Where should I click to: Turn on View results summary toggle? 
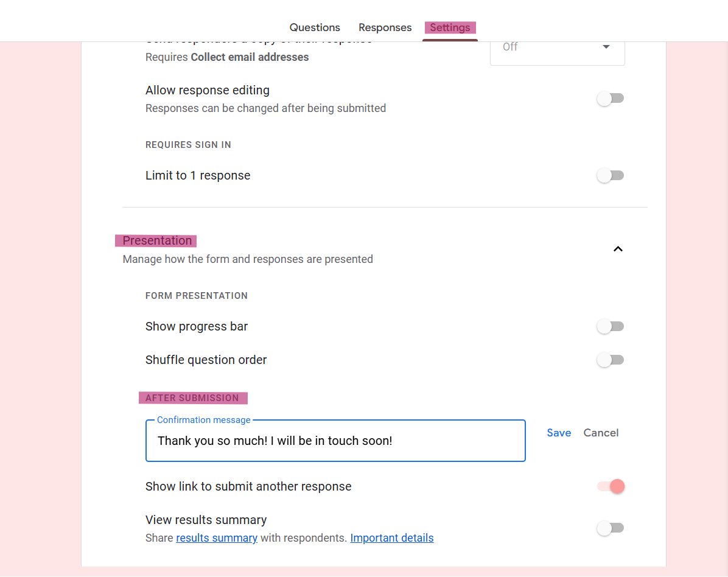(611, 528)
